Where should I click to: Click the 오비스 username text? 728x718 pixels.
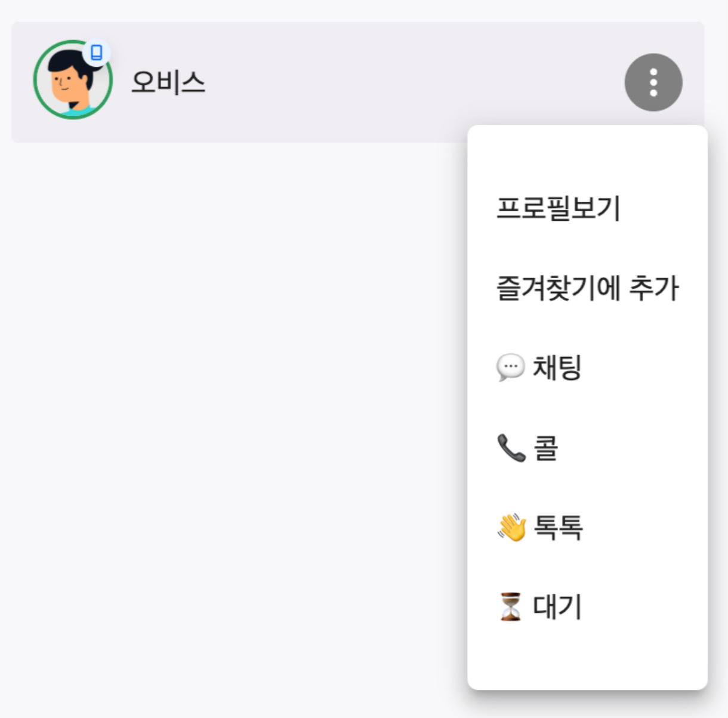pyautogui.click(x=168, y=82)
